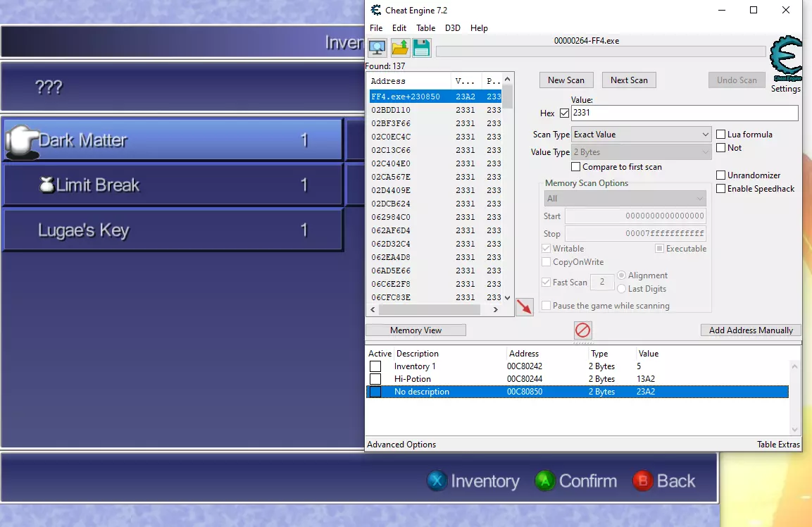
Task: Click the open folder load table icon
Action: click(x=400, y=48)
